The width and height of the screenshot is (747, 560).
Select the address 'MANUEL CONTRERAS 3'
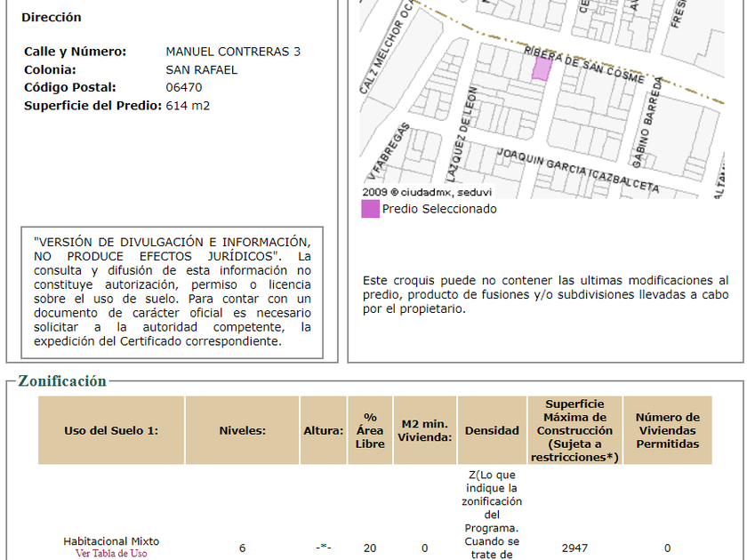tap(233, 52)
